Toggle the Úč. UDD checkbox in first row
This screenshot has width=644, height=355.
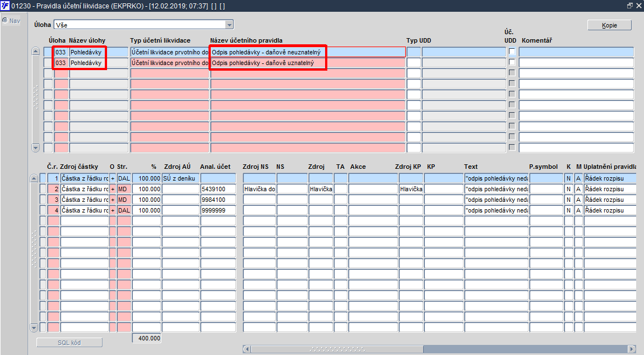tap(512, 52)
